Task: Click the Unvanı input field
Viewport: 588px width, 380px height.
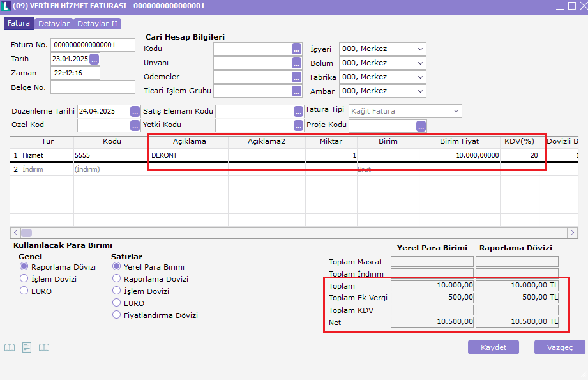Action: pos(252,63)
